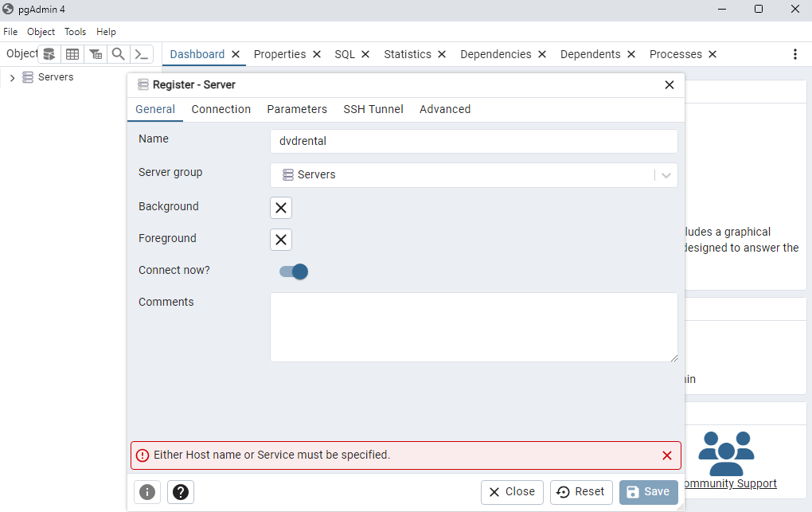Screen dimensions: 812x512
Task: Click the Save button
Action: point(648,492)
